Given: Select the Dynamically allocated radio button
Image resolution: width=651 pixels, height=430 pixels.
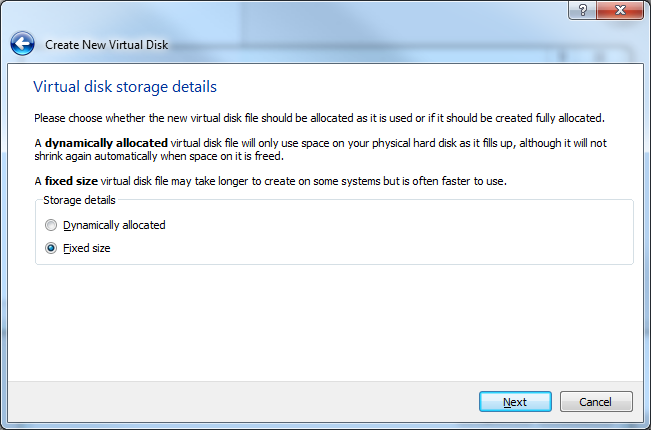Looking at the screenshot, I should pos(51,226).
